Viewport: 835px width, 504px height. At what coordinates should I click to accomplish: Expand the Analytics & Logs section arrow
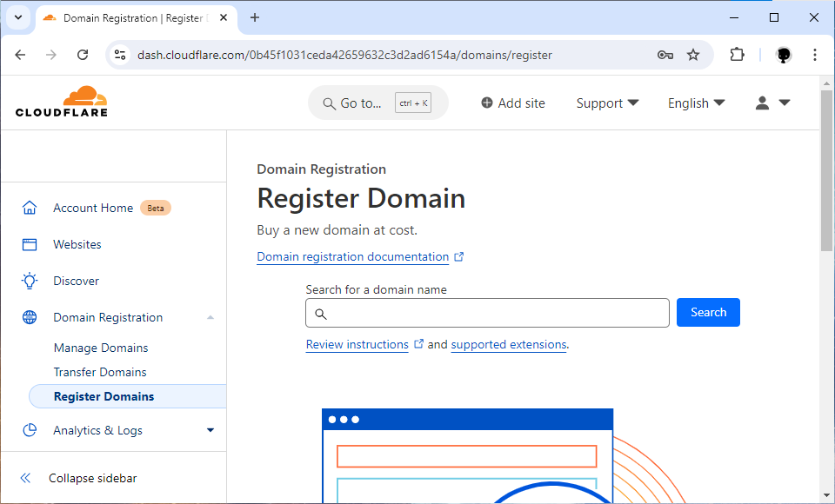[x=210, y=430]
